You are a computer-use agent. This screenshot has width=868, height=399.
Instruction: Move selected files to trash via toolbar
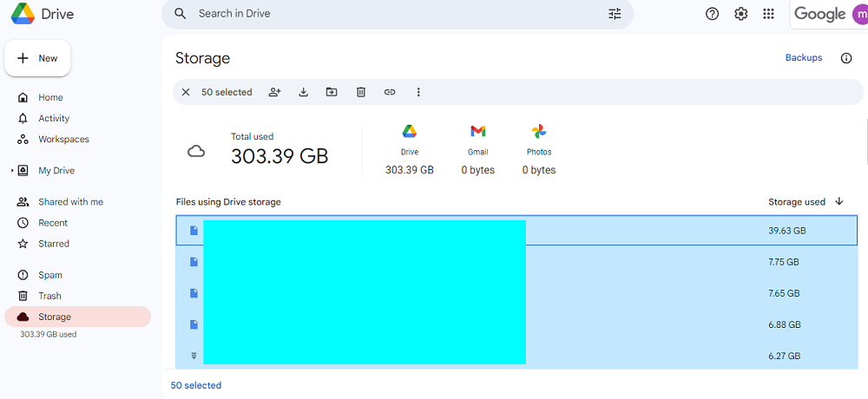[361, 92]
